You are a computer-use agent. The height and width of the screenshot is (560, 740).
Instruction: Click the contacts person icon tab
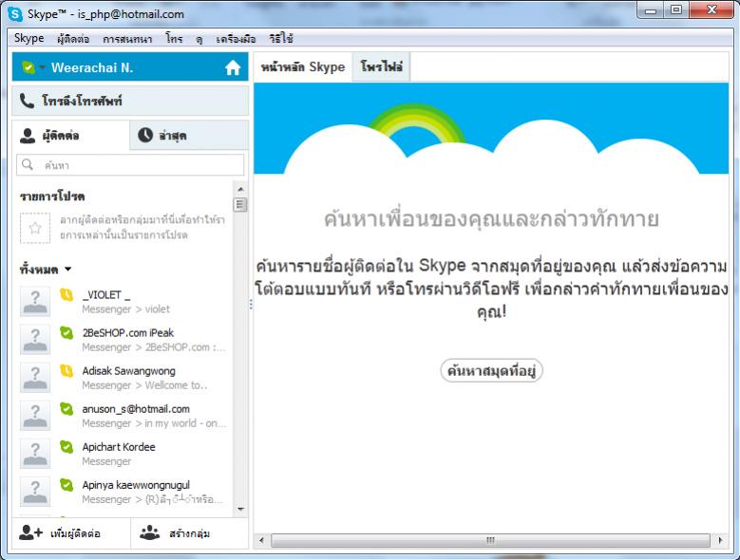pos(28,136)
